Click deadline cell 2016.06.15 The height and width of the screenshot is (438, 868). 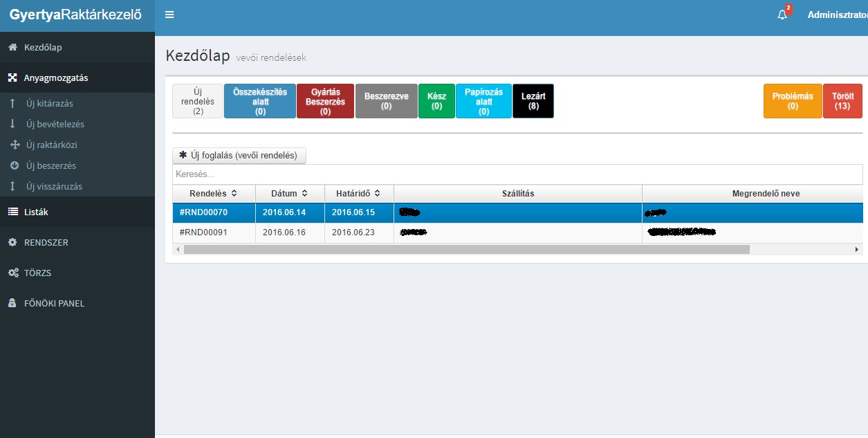pyautogui.click(x=359, y=212)
